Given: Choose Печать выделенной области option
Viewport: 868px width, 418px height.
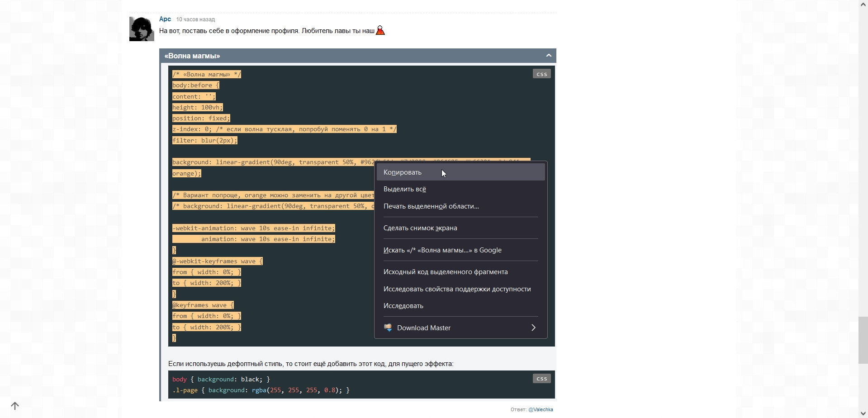Looking at the screenshot, I should coord(431,206).
